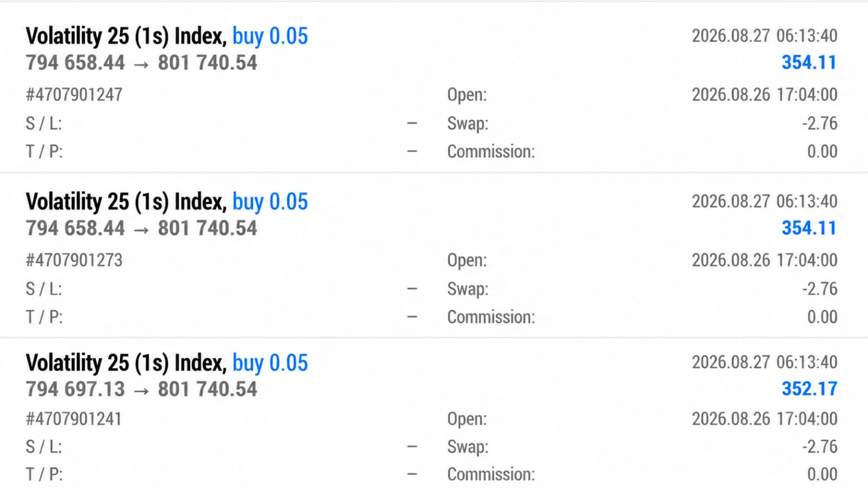This screenshot has width=868, height=488.
Task: Select third trade's close time 2026.08.27 06:13:40
Action: (764, 362)
